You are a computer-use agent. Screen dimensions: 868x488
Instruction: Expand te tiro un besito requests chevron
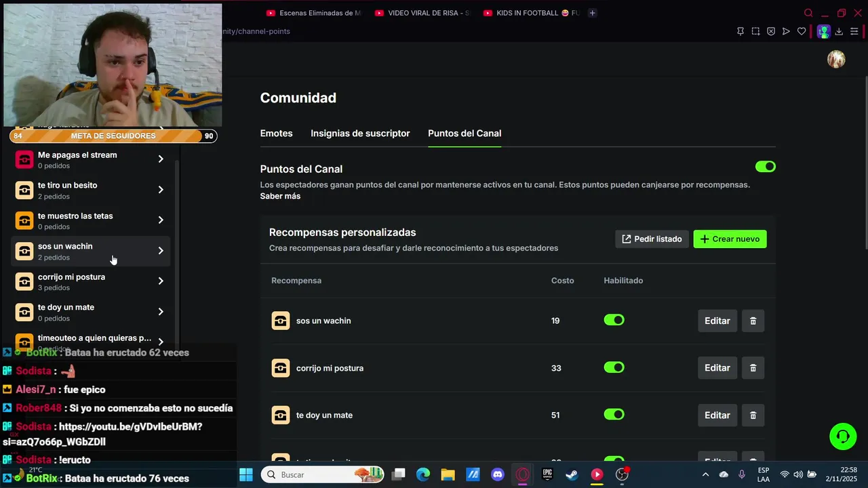pos(161,190)
